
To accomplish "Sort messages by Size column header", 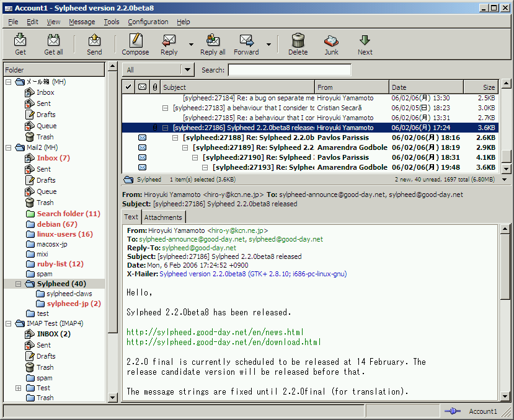I will click(x=481, y=87).
